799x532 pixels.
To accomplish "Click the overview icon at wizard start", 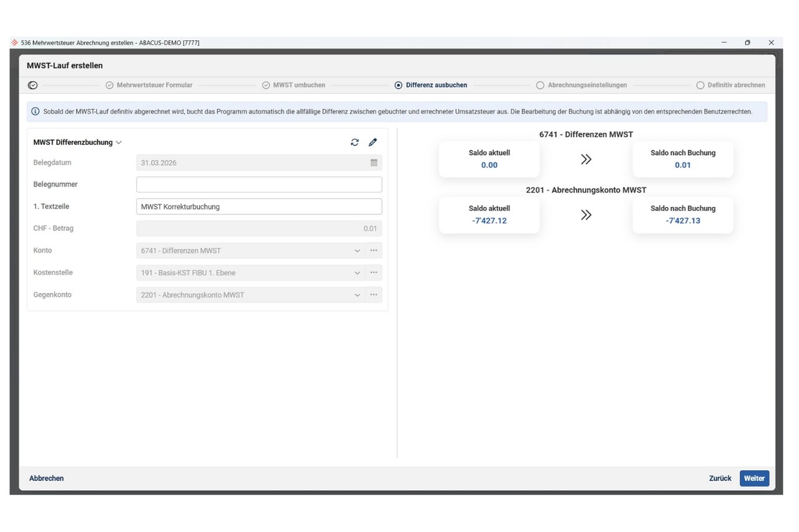I will [x=33, y=85].
